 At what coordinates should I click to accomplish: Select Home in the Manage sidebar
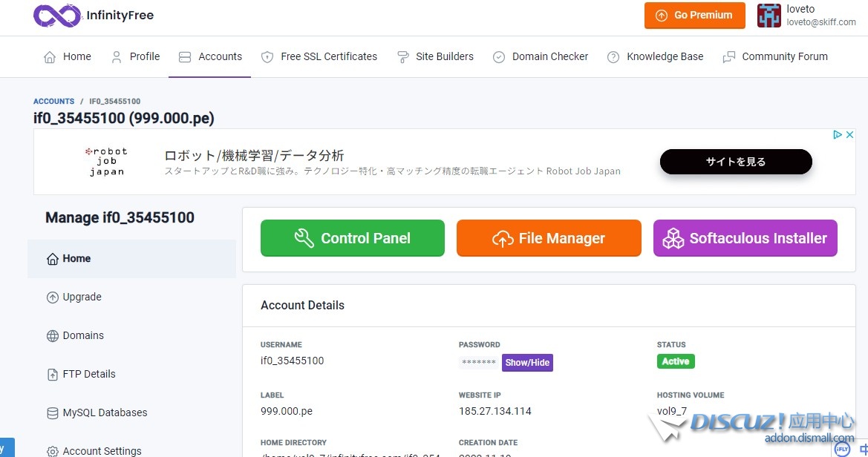click(131, 258)
